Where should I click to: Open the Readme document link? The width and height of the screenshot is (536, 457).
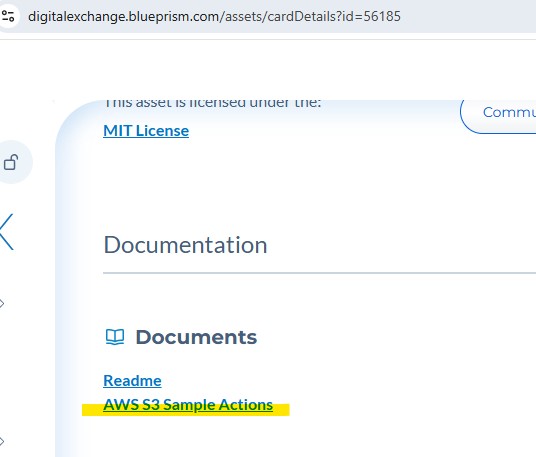[132, 380]
